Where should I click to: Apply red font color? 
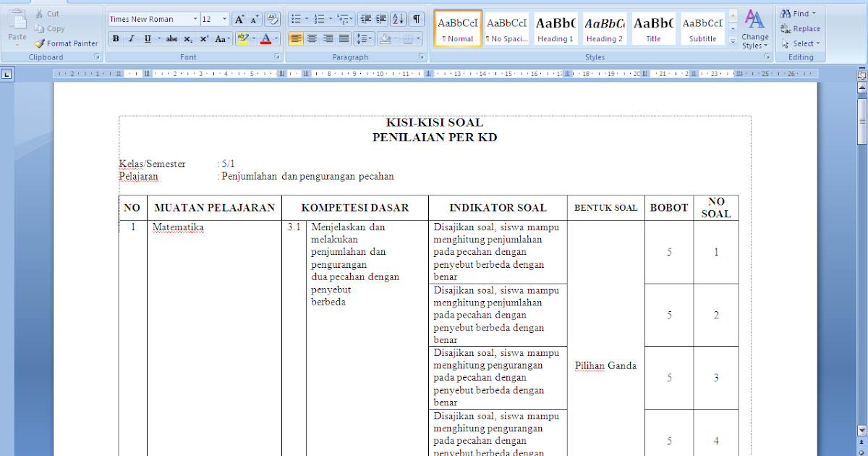[266, 39]
